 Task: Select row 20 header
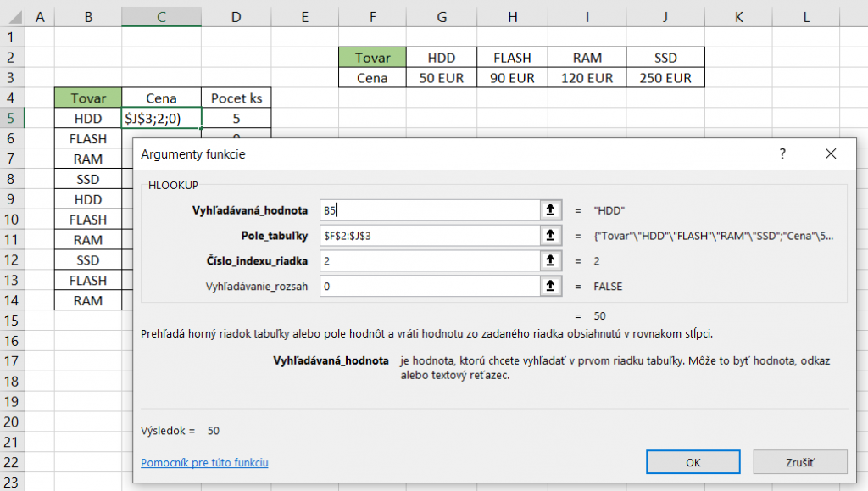tap(12, 421)
